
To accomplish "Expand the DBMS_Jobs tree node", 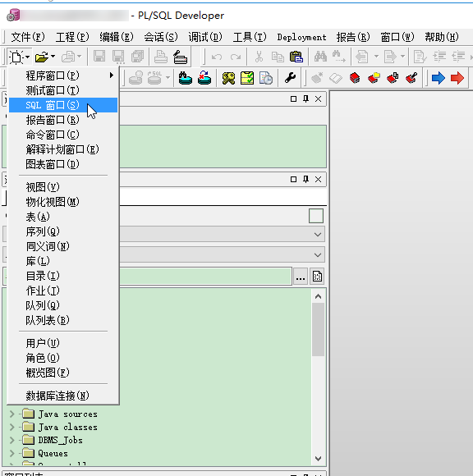I will click(11, 440).
